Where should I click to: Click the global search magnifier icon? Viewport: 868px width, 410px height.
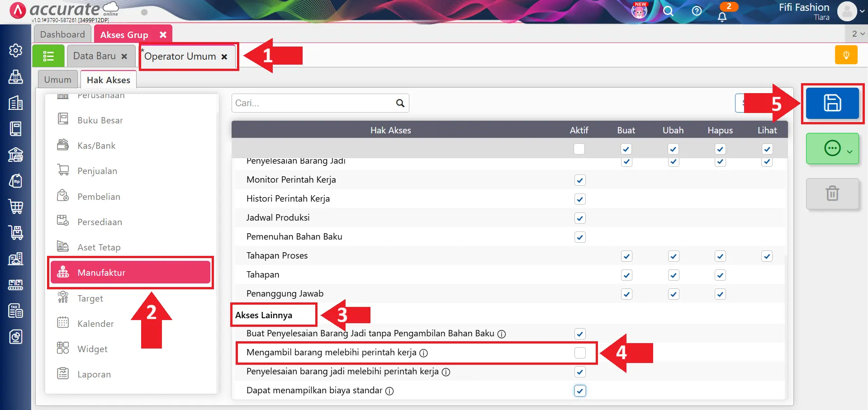tap(668, 11)
